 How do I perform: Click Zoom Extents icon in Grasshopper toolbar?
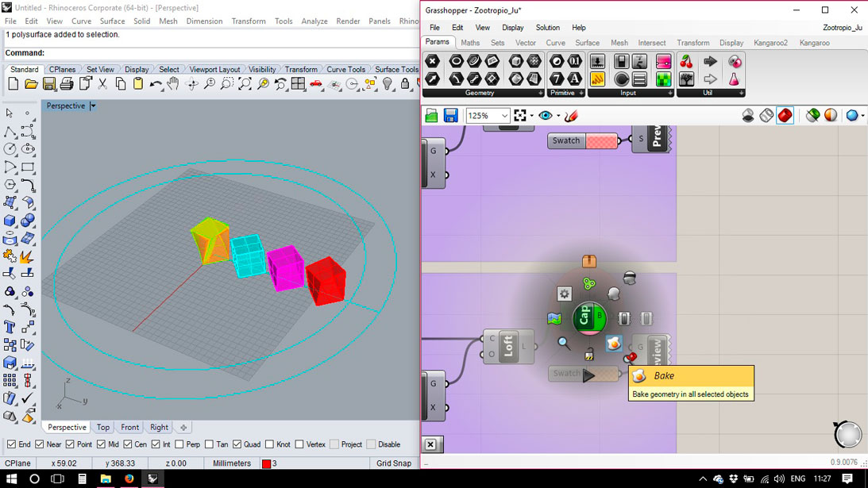(520, 116)
